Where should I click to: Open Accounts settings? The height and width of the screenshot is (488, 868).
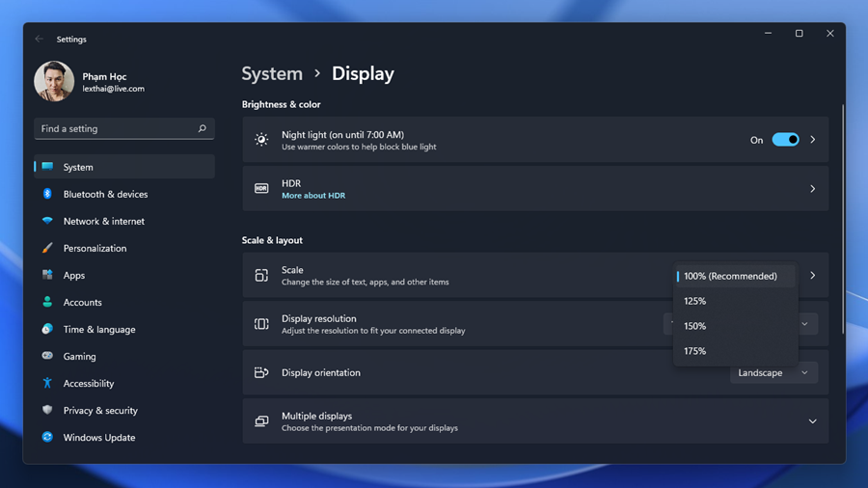click(x=124, y=302)
